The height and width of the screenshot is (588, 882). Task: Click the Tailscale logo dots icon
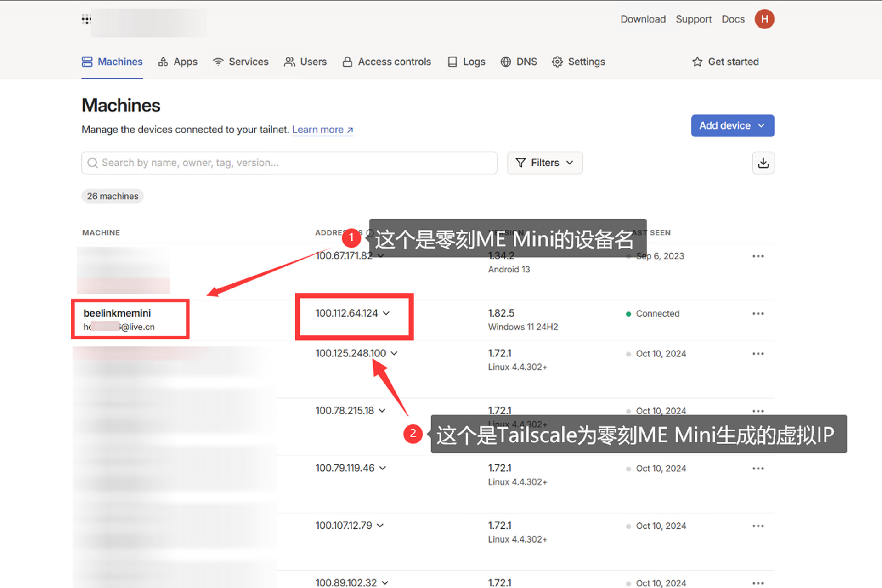[86, 19]
